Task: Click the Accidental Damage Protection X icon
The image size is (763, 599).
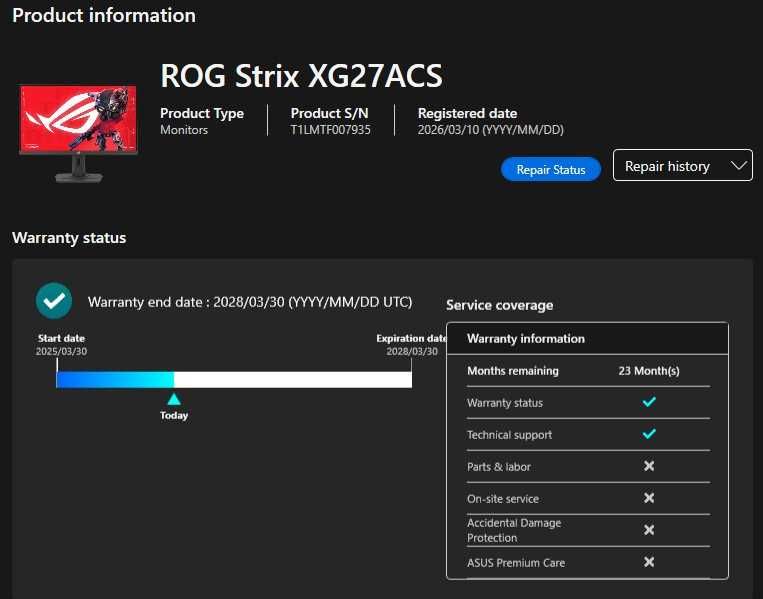Action: pos(649,530)
